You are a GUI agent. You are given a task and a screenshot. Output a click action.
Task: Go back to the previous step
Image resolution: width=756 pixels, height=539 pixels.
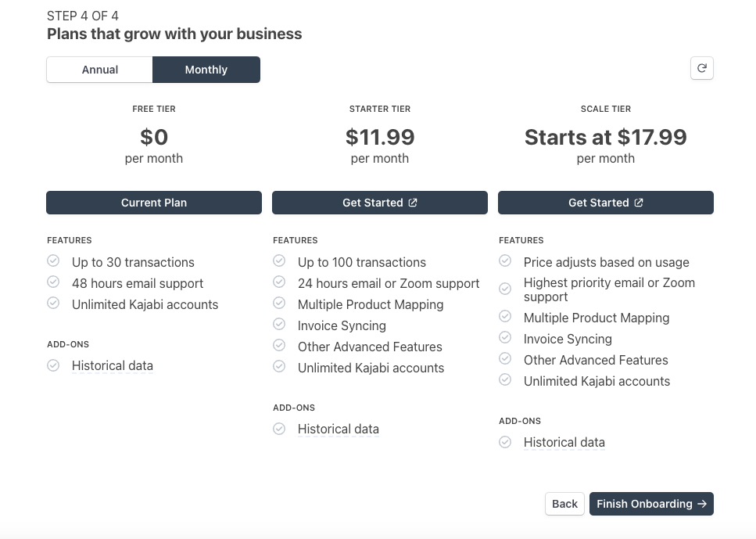click(x=564, y=504)
